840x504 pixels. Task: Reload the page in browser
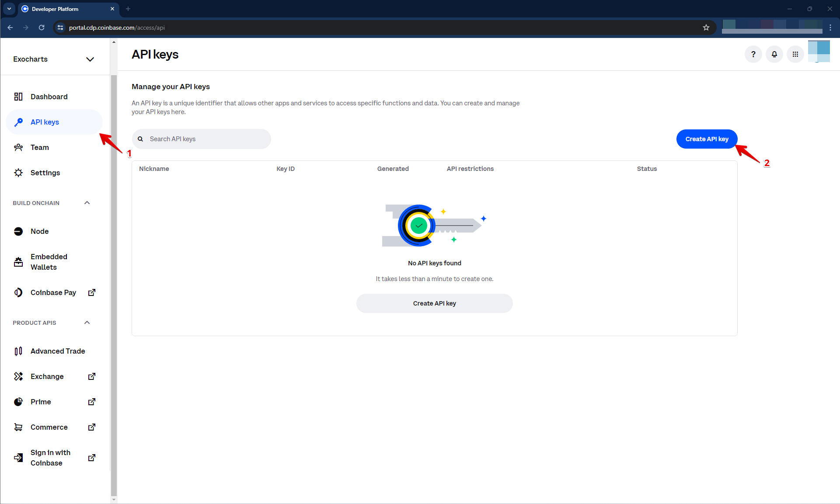tap(42, 28)
